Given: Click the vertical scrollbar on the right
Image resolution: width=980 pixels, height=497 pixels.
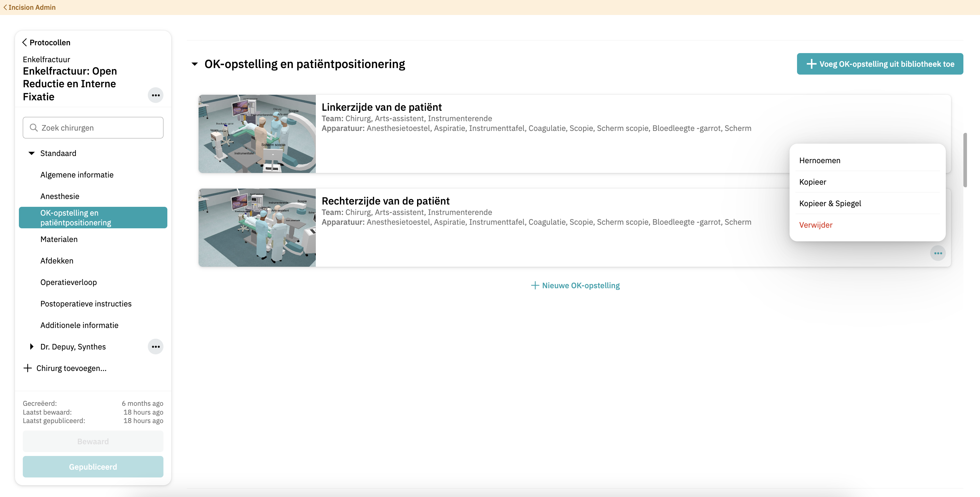Looking at the screenshot, I should coord(965,160).
